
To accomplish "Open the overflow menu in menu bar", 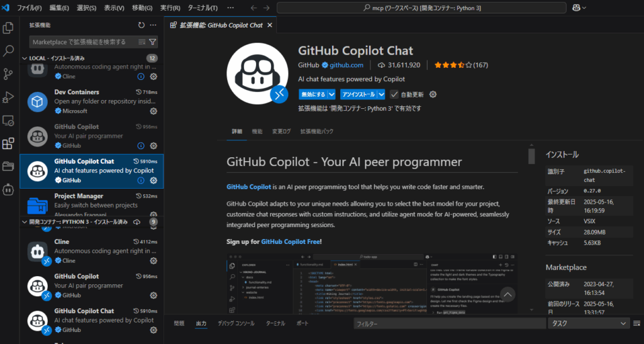I will [x=230, y=8].
